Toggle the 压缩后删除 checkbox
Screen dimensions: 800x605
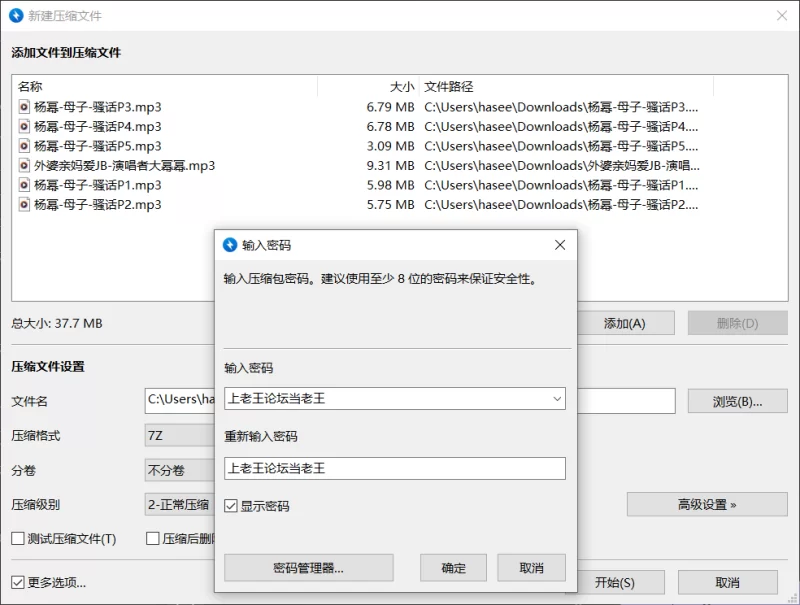pos(153,539)
